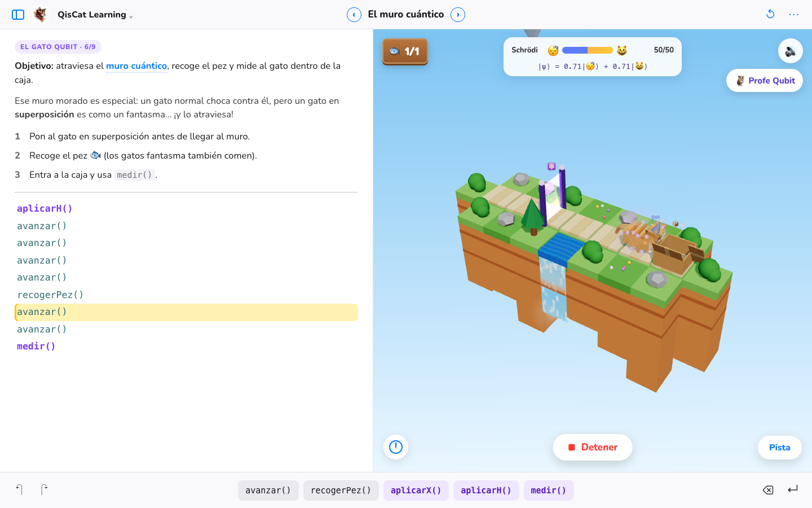Viewport: 812px width, 508px height.
Task: Click the Schrödi 50/50 probability bar
Action: (588, 50)
